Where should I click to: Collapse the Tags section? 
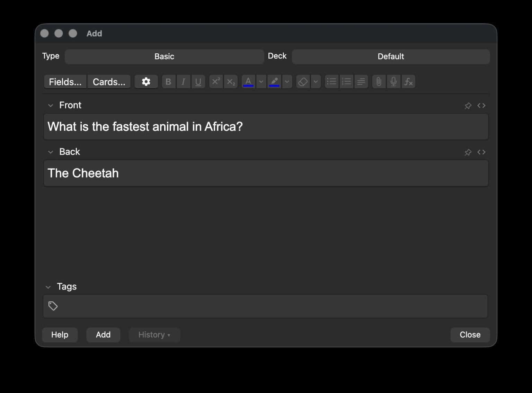[48, 287]
